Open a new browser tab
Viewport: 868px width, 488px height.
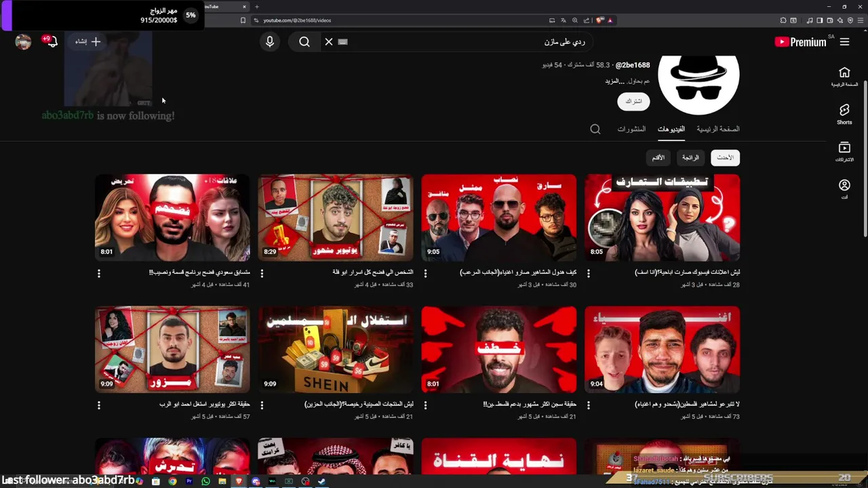[257, 7]
